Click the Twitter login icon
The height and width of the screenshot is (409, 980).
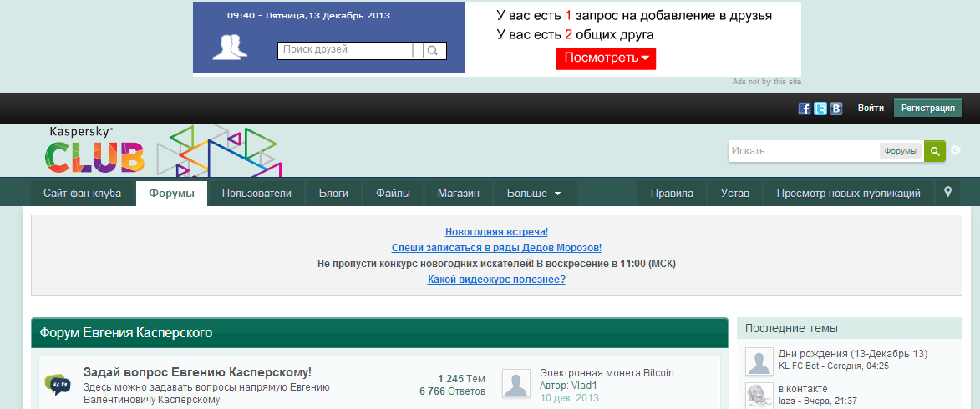coord(820,109)
